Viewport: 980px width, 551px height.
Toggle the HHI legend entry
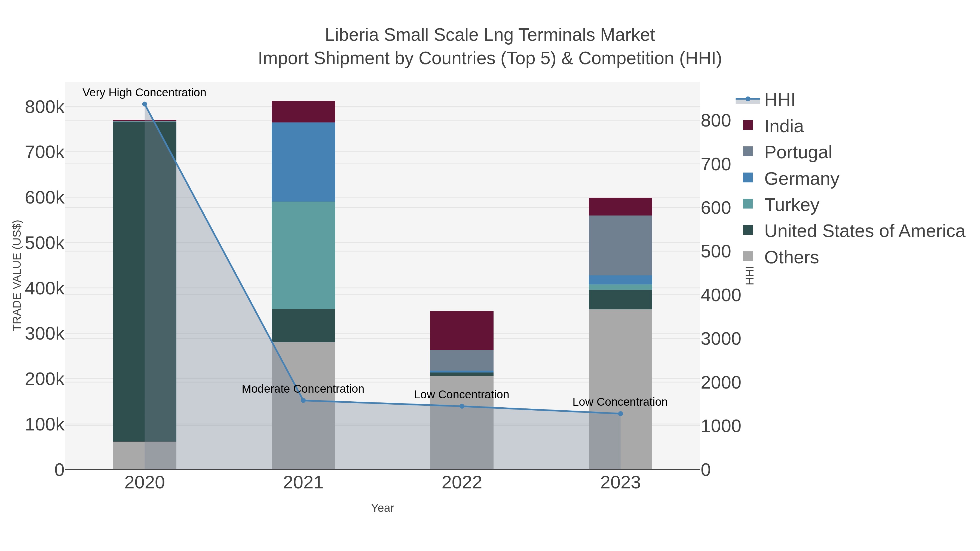click(x=765, y=100)
